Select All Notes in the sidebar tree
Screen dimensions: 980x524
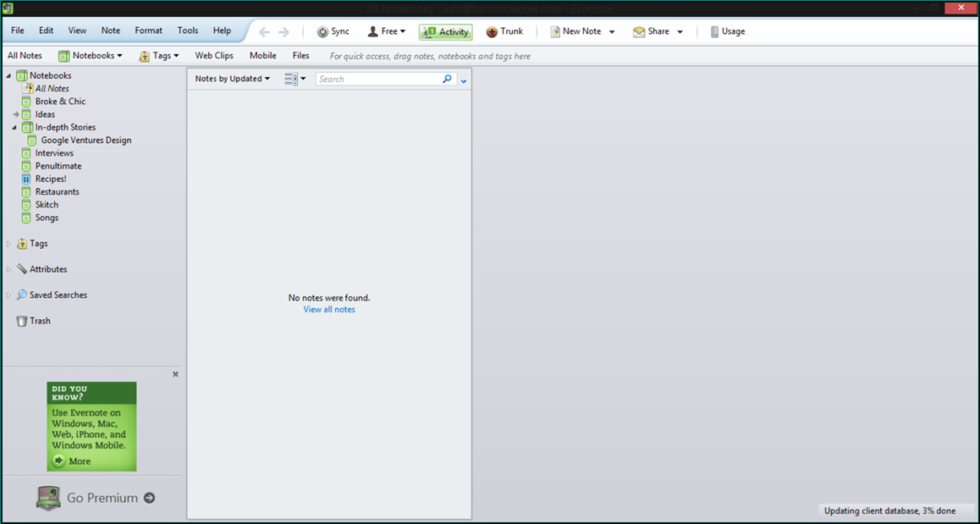[x=52, y=89]
